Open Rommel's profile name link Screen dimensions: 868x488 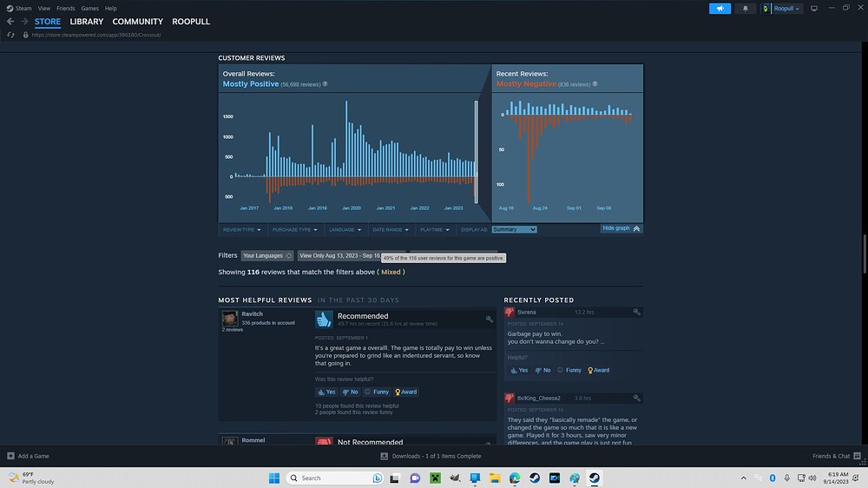[x=253, y=440]
